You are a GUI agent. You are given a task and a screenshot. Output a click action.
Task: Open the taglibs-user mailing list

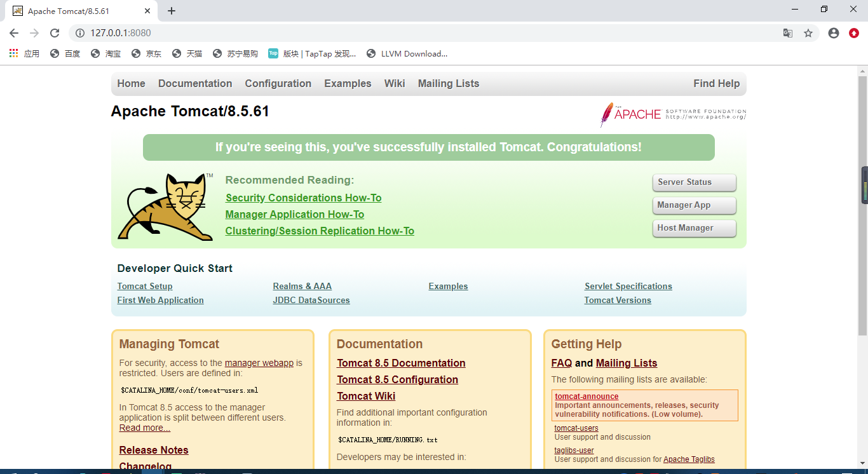[x=574, y=450]
